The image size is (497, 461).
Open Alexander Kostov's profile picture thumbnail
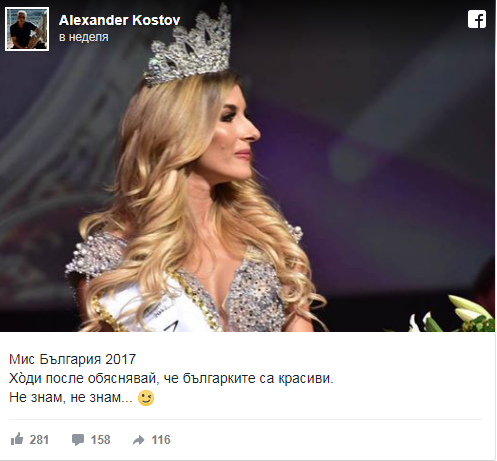[x=27, y=29]
